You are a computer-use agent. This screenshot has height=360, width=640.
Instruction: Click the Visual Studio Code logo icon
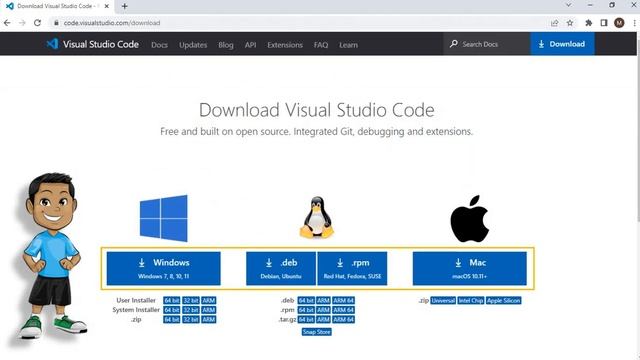pyautogui.click(x=52, y=44)
